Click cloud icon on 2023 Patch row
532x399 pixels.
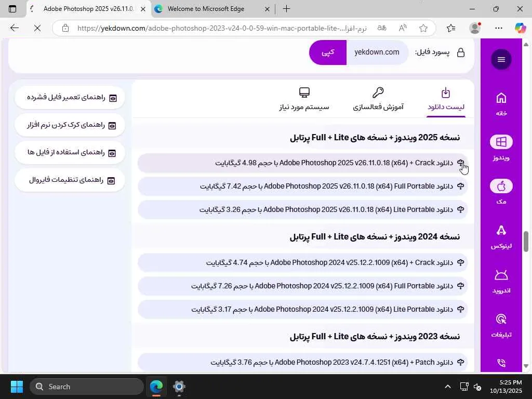(x=460, y=362)
